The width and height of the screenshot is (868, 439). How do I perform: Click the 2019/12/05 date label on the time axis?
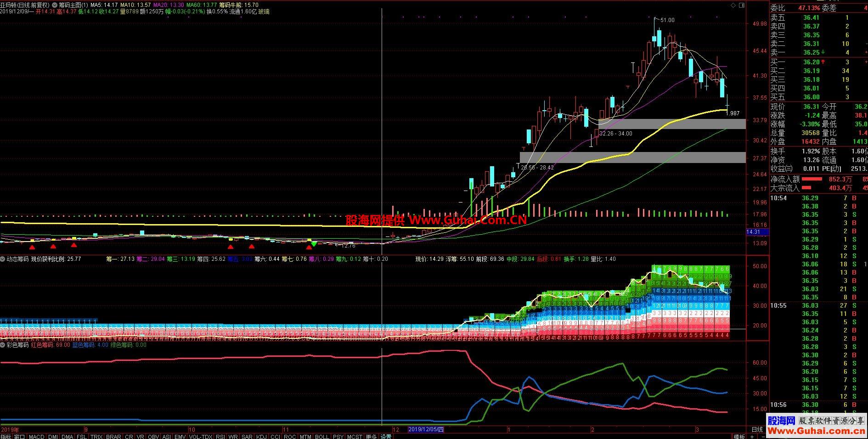click(x=426, y=429)
